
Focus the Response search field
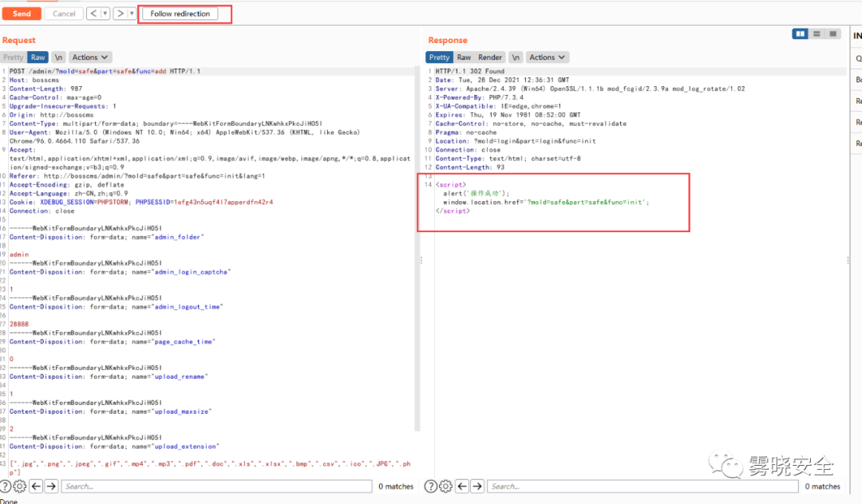tap(643, 486)
